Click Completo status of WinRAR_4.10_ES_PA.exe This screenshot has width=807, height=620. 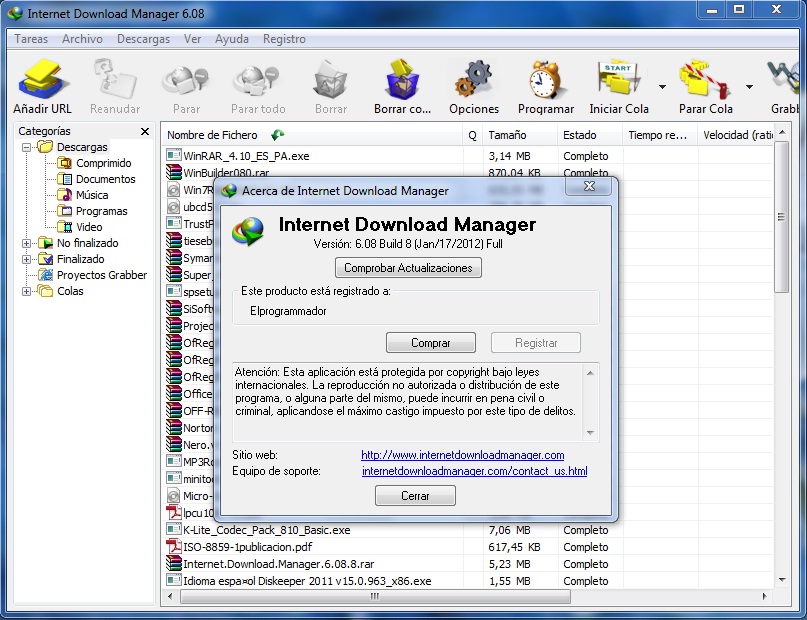(x=586, y=156)
